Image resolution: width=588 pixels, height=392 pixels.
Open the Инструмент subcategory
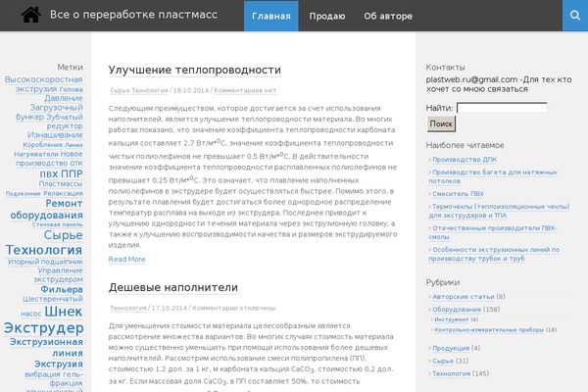click(452, 319)
